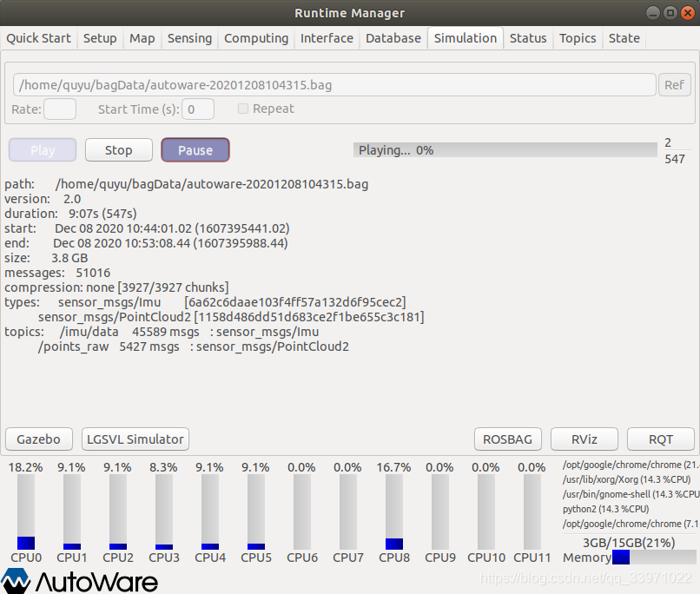Image resolution: width=700 pixels, height=594 pixels.
Task: Click the AutoWare logo
Action: point(79,581)
